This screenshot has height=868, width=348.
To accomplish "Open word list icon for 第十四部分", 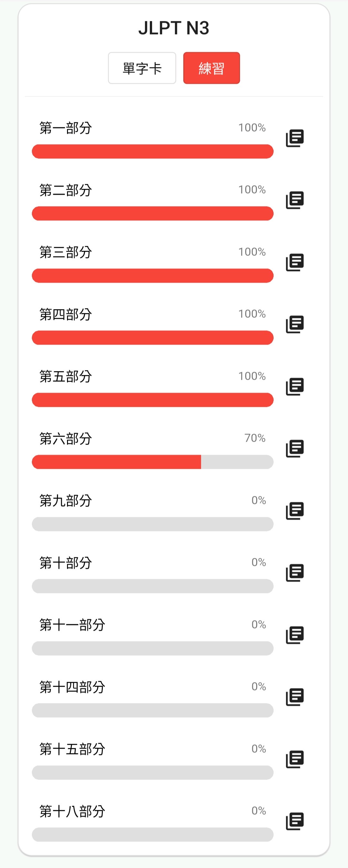I will tap(295, 697).
